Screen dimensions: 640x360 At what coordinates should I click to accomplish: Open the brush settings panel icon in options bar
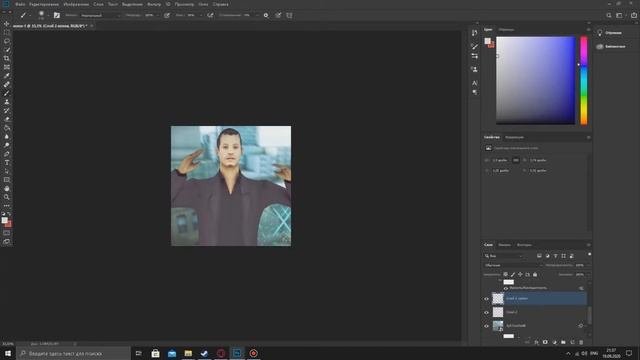click(x=57, y=15)
